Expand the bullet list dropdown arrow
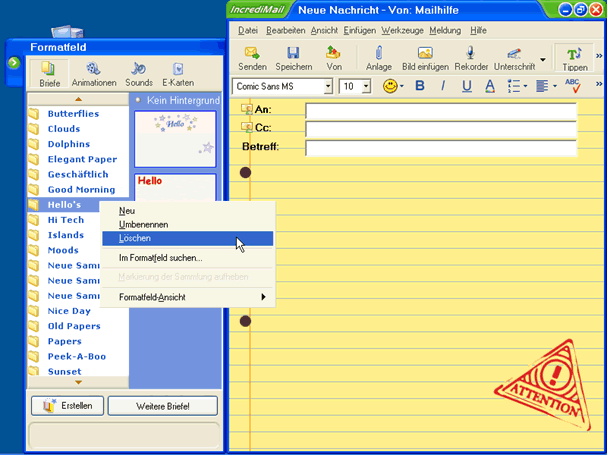The height and width of the screenshot is (456, 608). pos(525,86)
